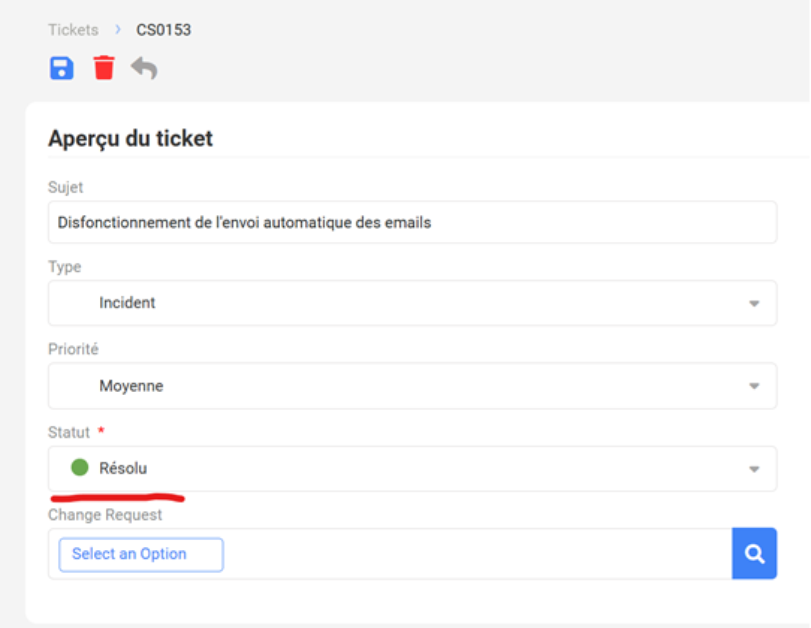Click the Sujet field label
The image size is (811, 628).
(66, 187)
